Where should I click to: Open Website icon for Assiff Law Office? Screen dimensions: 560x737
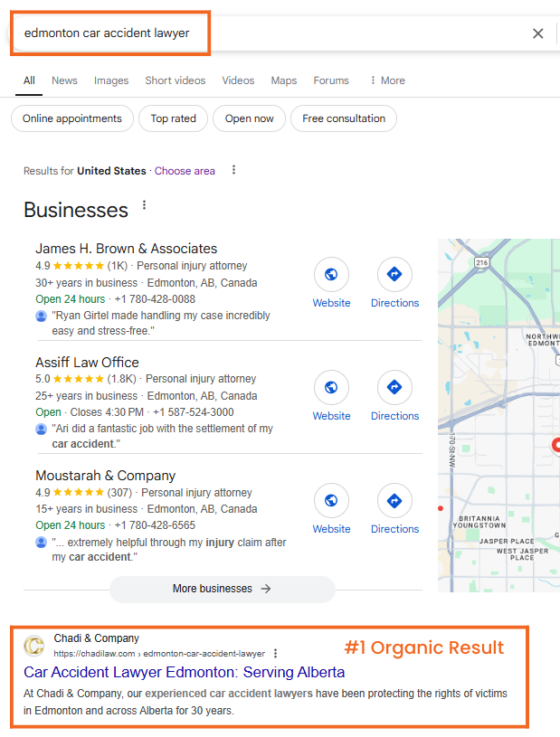click(331, 387)
